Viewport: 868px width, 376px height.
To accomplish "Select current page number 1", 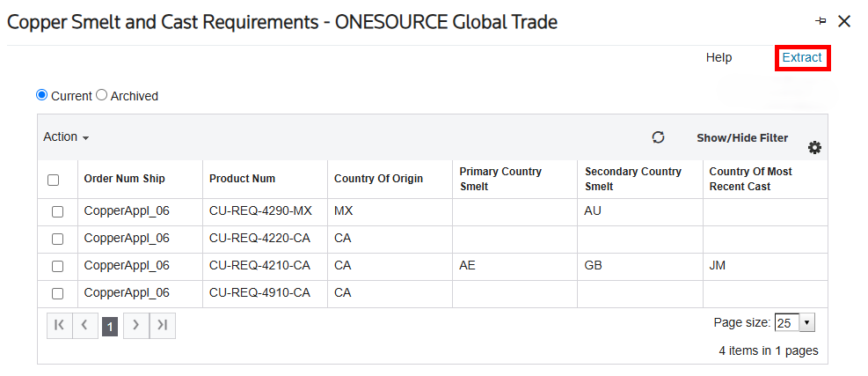I will click(110, 328).
